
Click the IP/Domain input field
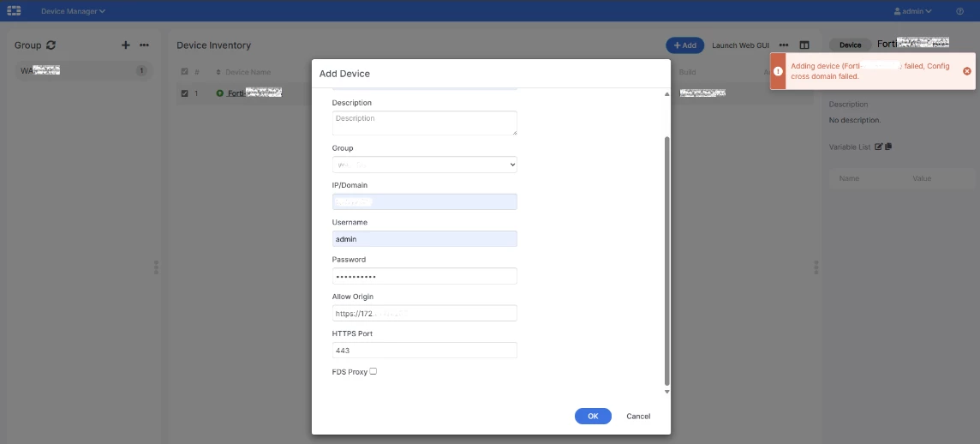424,201
